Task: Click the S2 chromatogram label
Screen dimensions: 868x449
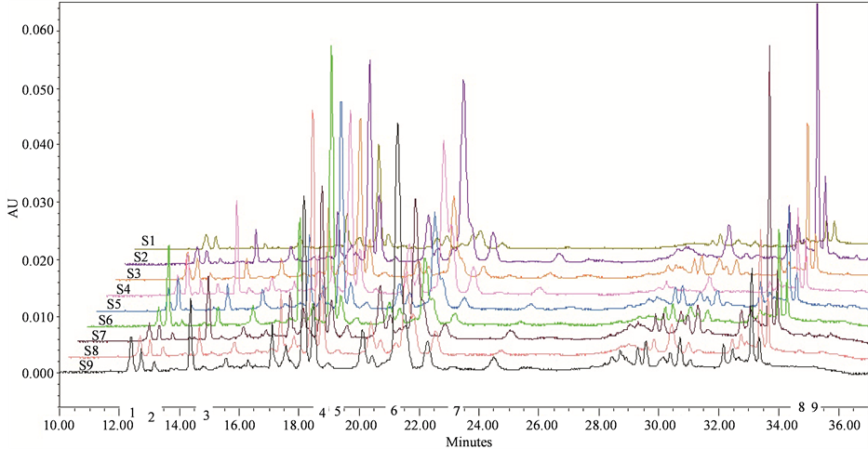Action: pos(140,258)
